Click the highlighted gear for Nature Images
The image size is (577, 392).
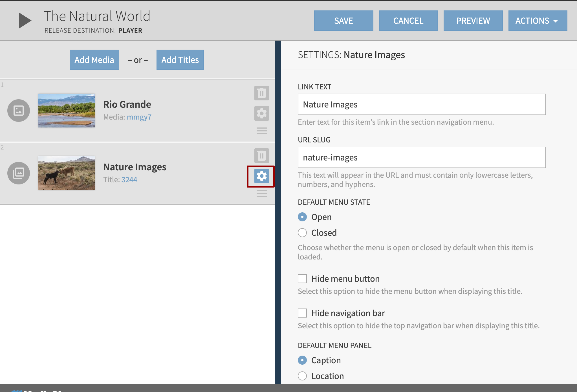[x=261, y=176]
